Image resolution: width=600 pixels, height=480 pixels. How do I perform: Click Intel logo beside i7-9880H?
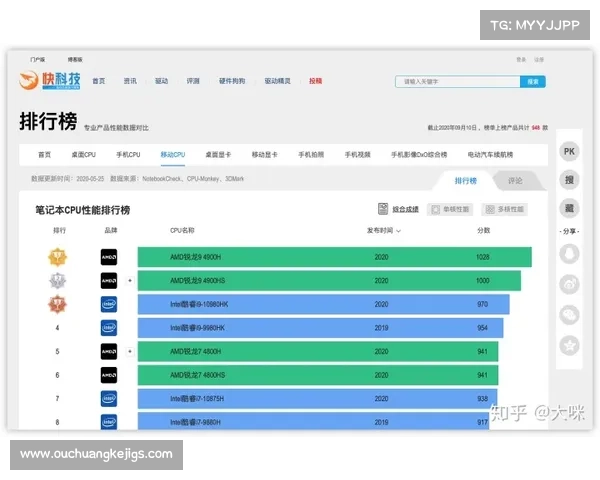(109, 422)
